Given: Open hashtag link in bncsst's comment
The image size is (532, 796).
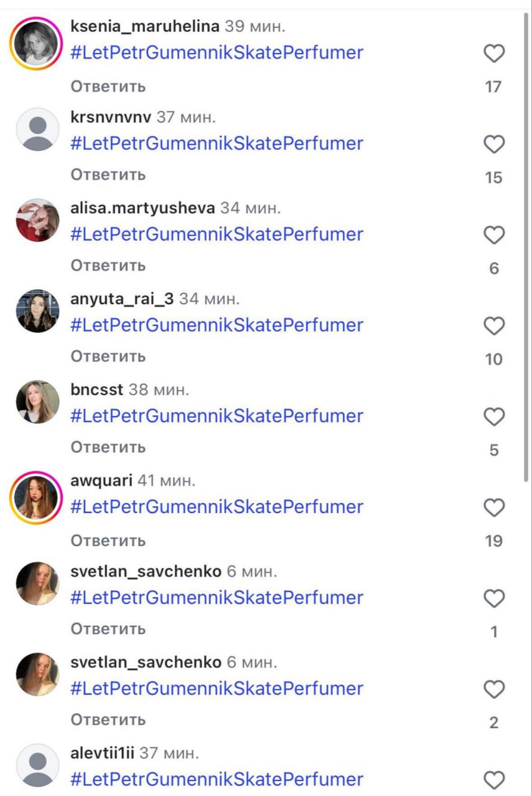Looking at the screenshot, I should (x=216, y=416).
